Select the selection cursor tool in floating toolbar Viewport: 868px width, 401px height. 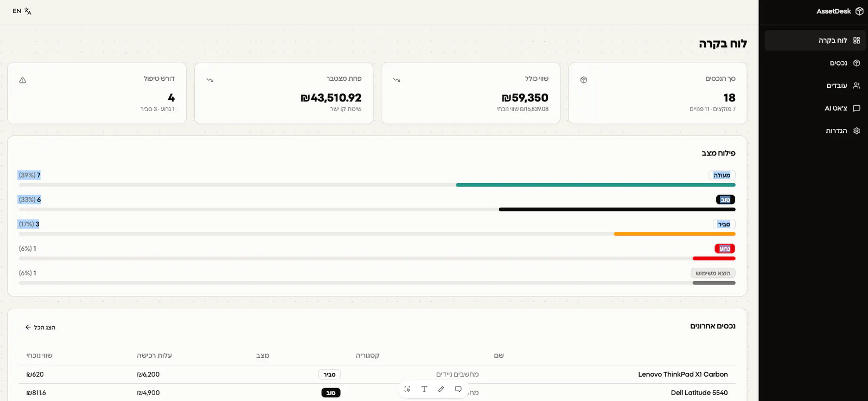point(407,389)
